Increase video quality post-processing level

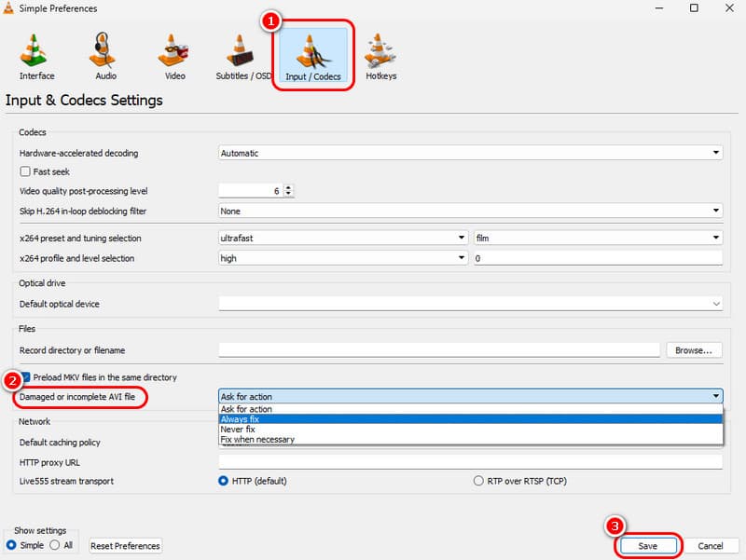pyautogui.click(x=288, y=186)
